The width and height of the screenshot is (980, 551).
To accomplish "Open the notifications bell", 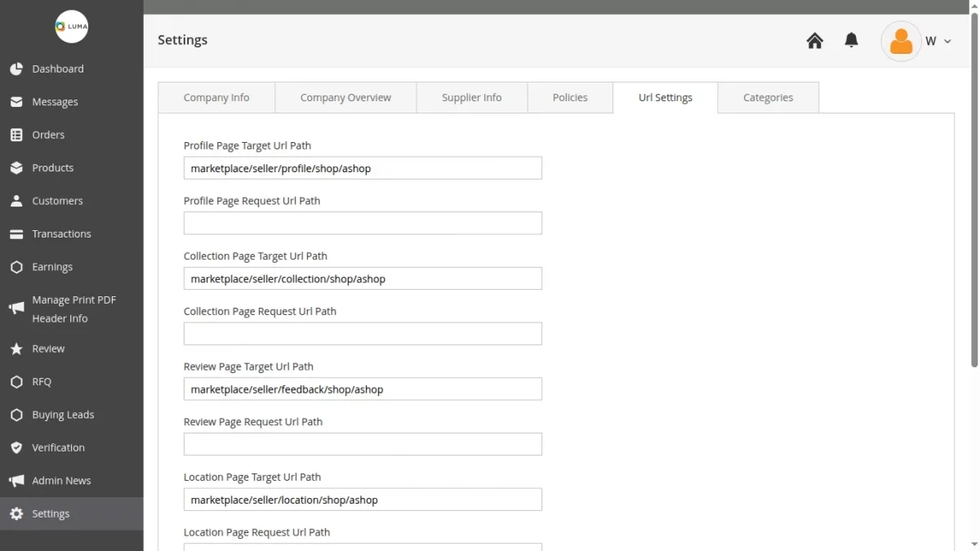I will tap(851, 40).
